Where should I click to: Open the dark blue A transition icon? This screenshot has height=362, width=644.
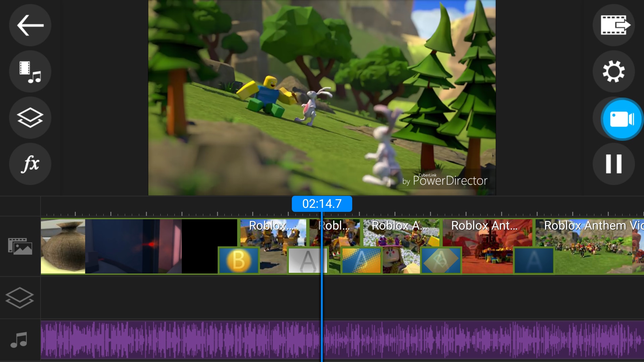(534, 260)
